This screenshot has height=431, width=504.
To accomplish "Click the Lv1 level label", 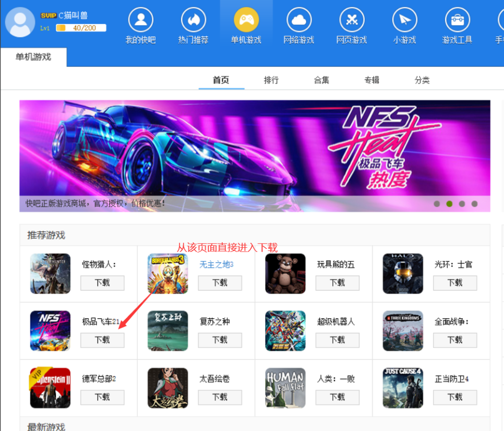I will pos(45,28).
